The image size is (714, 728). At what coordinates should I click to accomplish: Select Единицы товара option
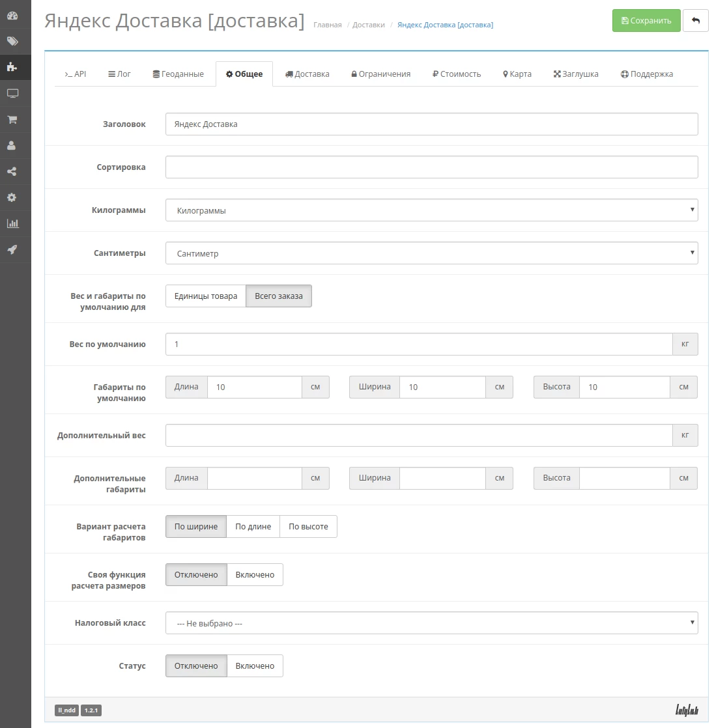pyautogui.click(x=206, y=296)
